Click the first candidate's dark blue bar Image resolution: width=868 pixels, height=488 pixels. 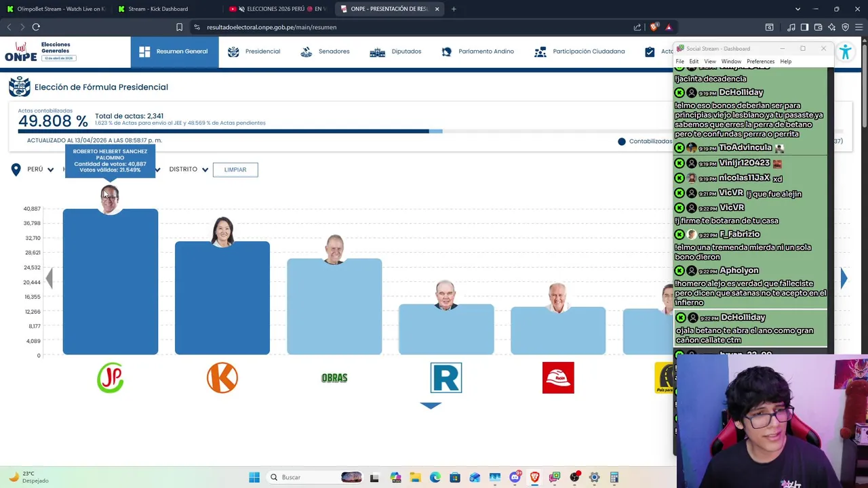point(111,282)
